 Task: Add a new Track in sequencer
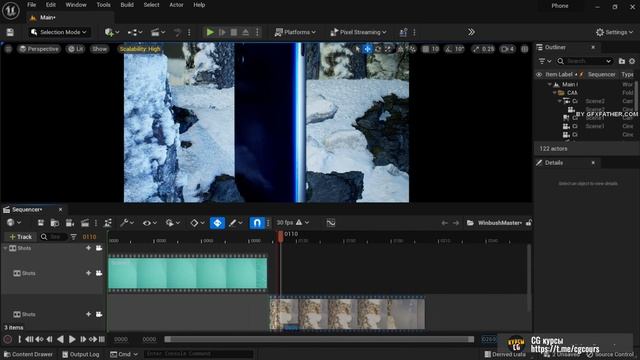tap(20, 237)
